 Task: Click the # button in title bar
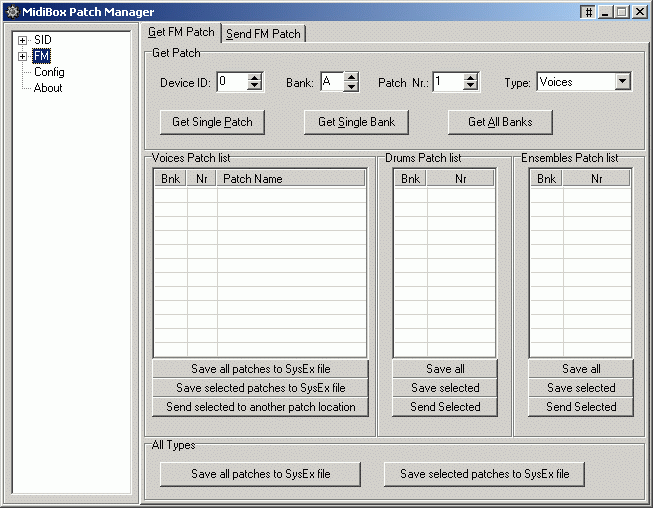click(x=588, y=12)
